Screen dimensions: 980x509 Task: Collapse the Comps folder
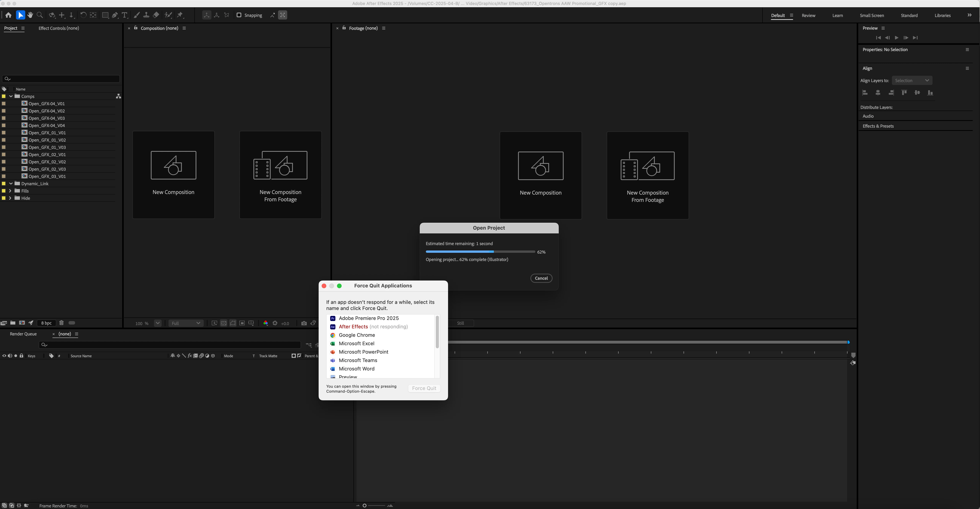(11, 97)
